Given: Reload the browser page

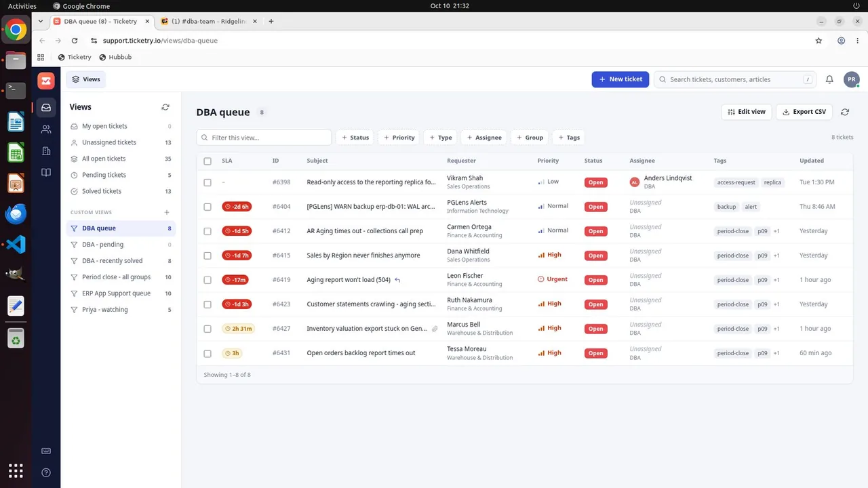Looking at the screenshot, I should click(x=75, y=41).
